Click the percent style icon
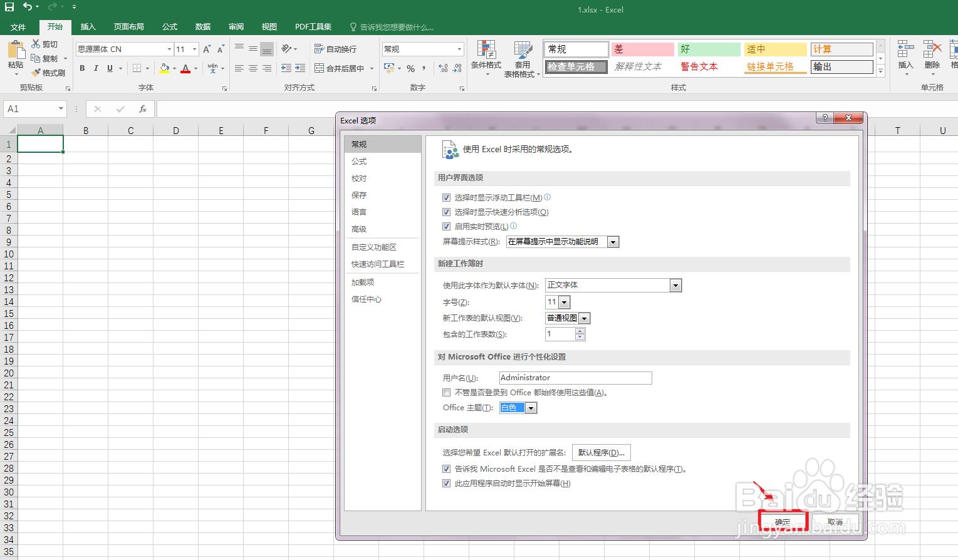The height and width of the screenshot is (560, 958). tap(411, 68)
